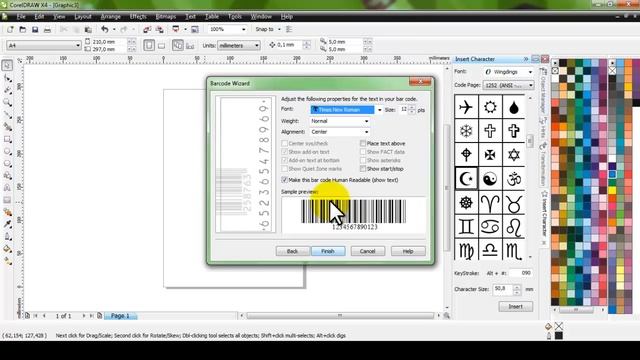Choose landscape page orientation
This screenshot has height=360, width=640.
[162, 45]
